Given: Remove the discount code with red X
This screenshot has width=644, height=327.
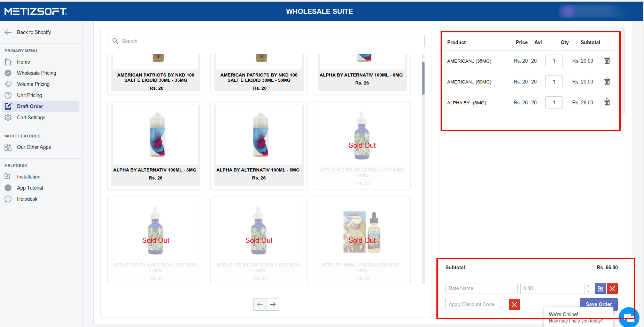Looking at the screenshot, I should pyautogui.click(x=514, y=304).
